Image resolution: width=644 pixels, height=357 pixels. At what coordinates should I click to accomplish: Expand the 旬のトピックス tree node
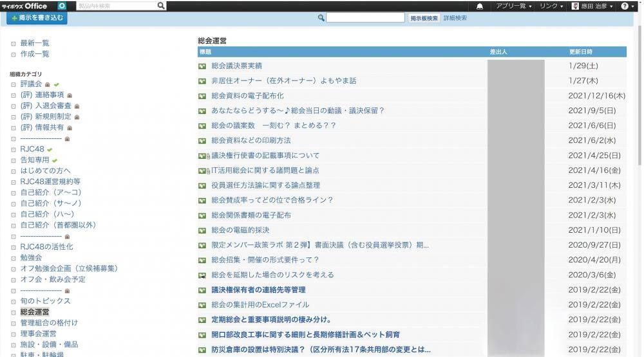click(14, 302)
